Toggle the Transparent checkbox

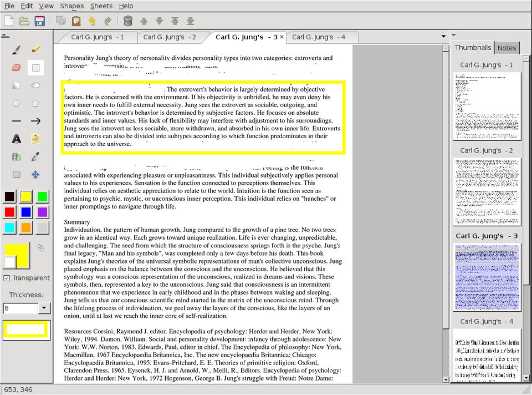tap(7, 278)
